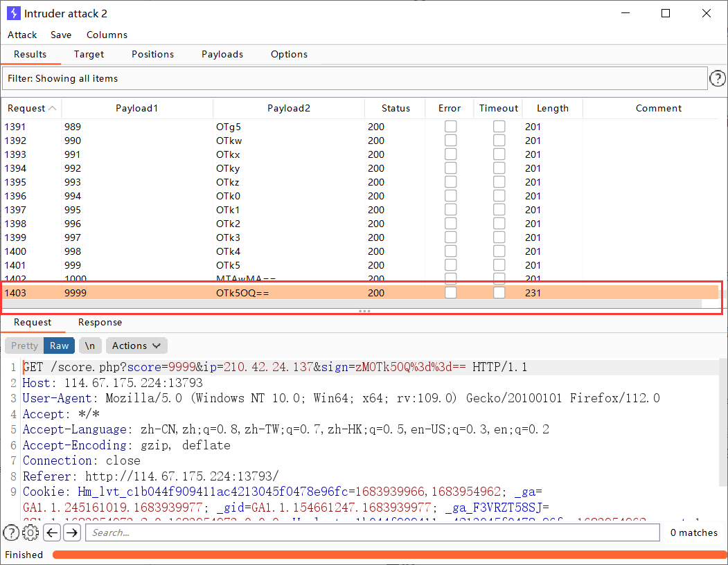Expand the Actions dropdown
Screen dimensions: 728x565
click(136, 346)
